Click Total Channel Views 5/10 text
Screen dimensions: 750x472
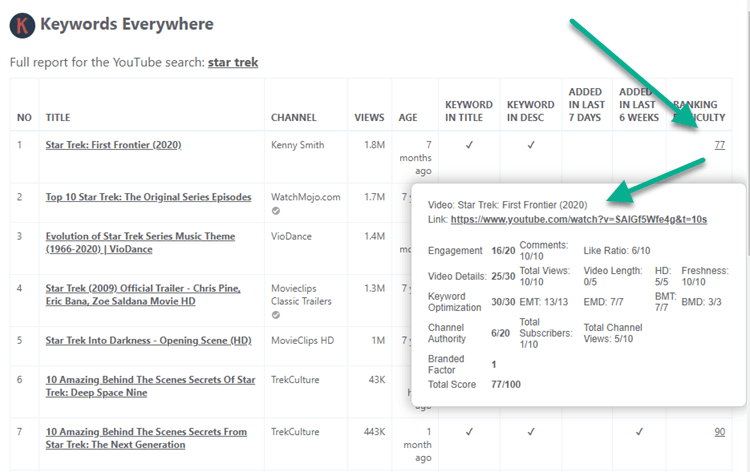(x=613, y=333)
